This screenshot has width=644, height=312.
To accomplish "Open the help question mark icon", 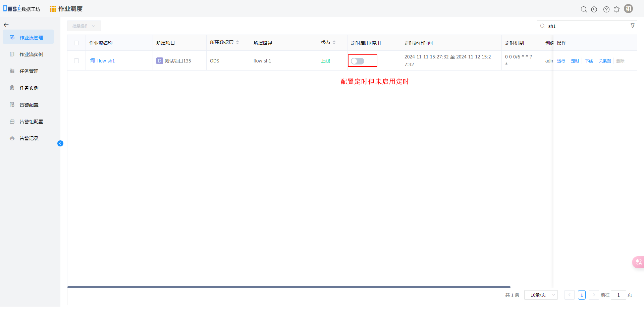I will 606,9.
